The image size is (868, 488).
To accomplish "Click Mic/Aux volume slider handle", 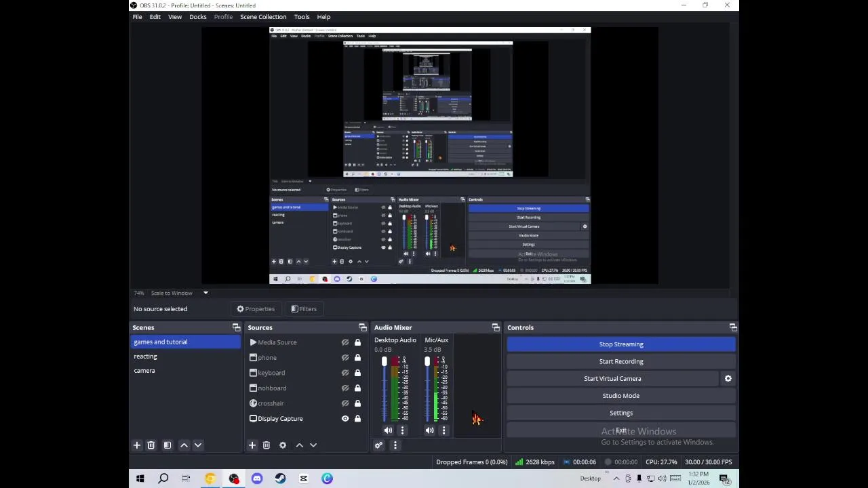I will pos(427,362).
